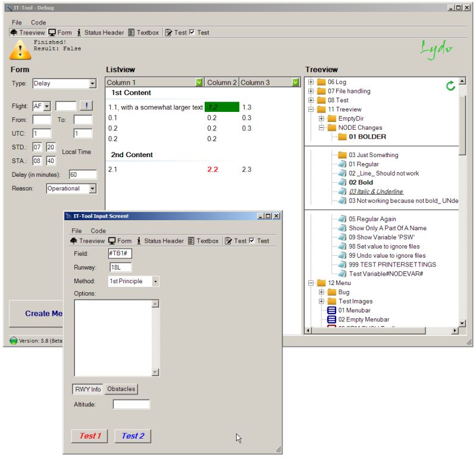
Task: Open the Flight AF airline dropdown
Action: pos(47,107)
